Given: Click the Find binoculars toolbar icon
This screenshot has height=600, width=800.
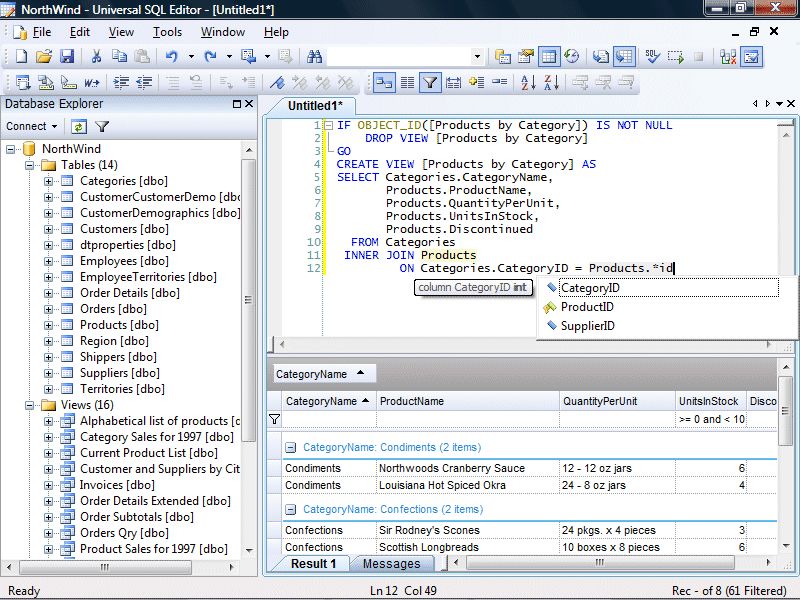Looking at the screenshot, I should point(316,58).
